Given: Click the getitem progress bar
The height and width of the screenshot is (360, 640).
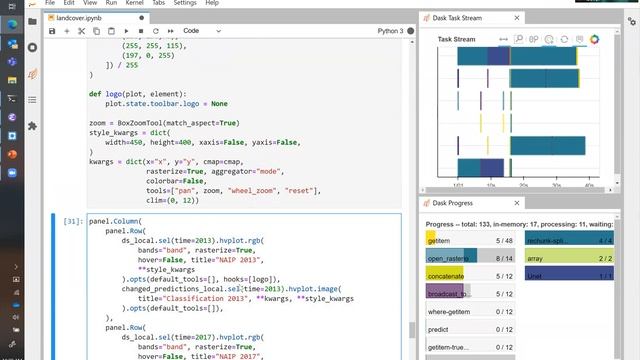Looking at the screenshot, I should (470, 238).
